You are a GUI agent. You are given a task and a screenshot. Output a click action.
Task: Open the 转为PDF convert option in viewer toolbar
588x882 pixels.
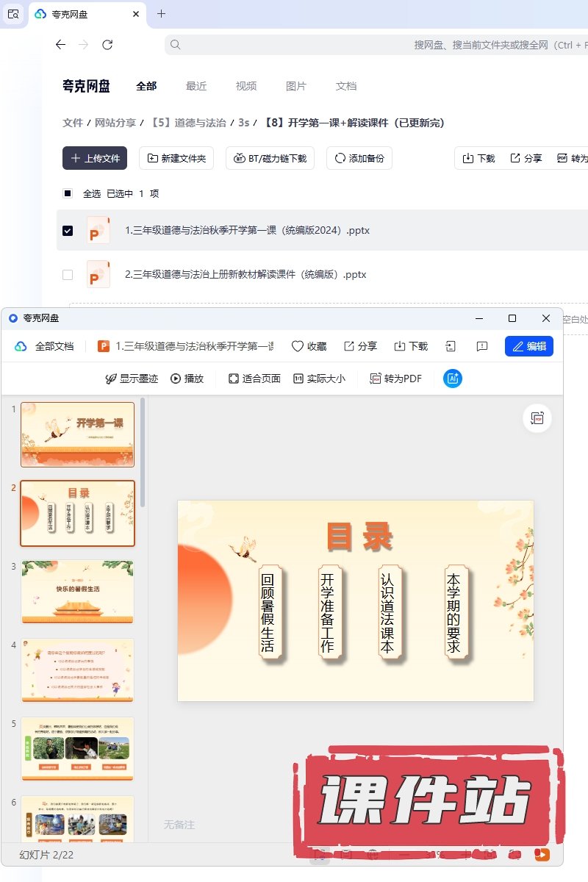tap(395, 379)
